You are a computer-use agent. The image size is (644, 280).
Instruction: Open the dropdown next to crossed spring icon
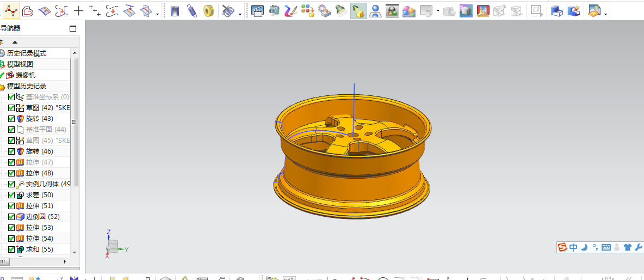click(x=240, y=14)
